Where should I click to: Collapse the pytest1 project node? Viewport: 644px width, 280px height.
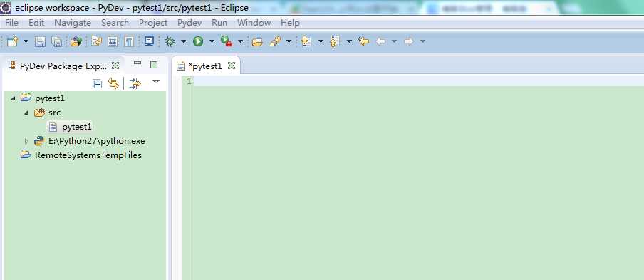(x=14, y=98)
